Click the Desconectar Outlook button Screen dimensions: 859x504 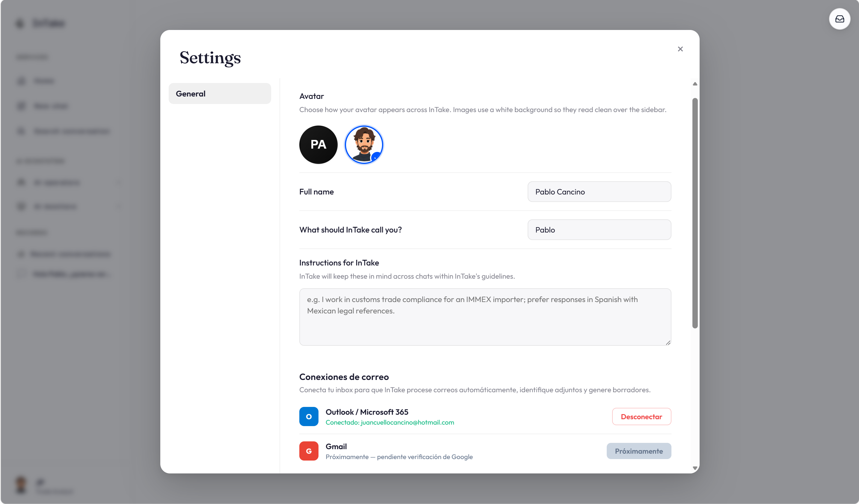641,417
